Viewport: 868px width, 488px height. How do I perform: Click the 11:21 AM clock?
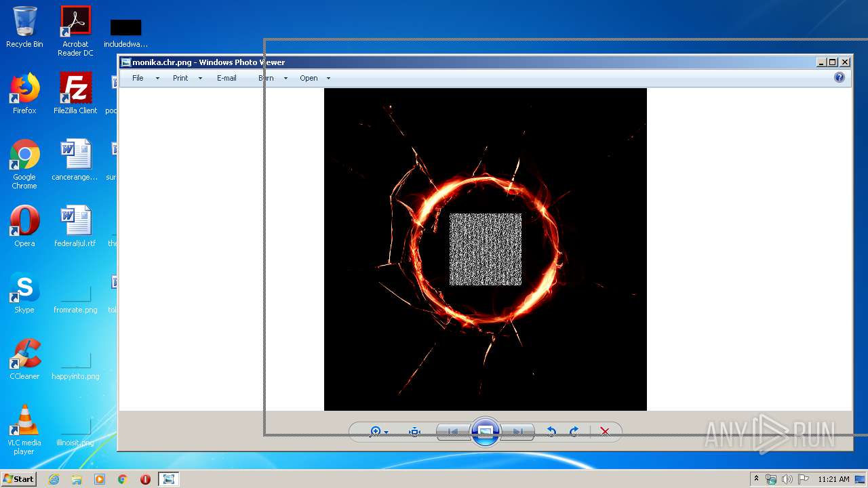(x=833, y=479)
